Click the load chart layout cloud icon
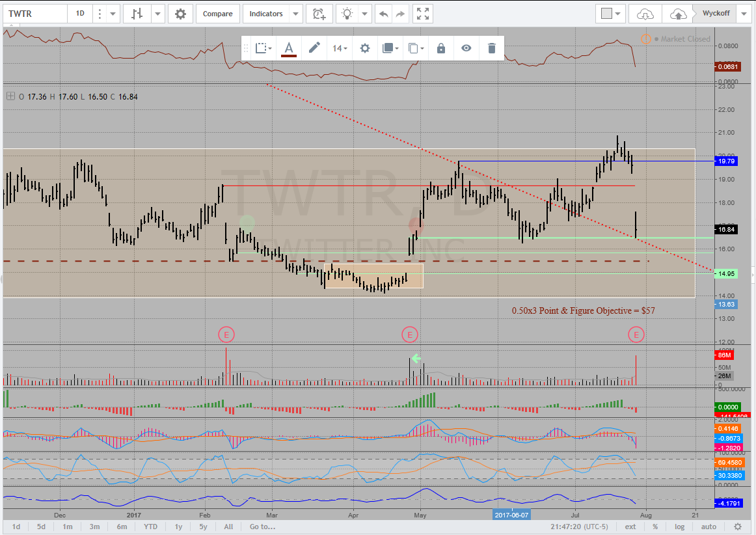 pos(645,14)
